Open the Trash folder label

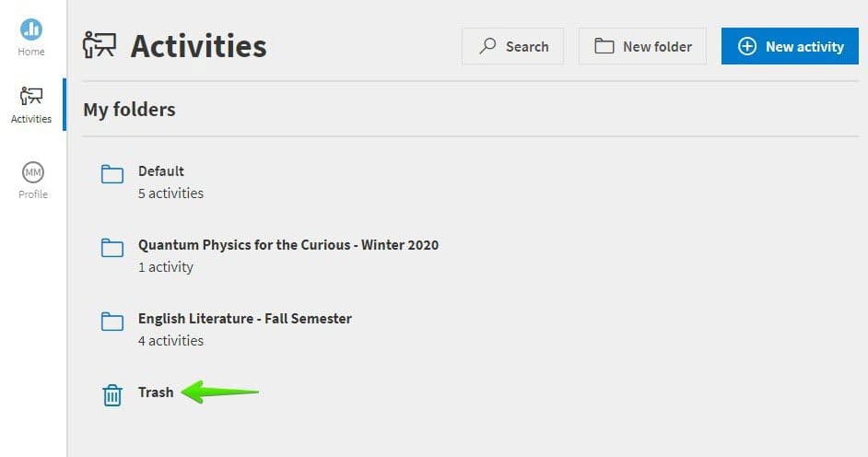[x=156, y=393]
